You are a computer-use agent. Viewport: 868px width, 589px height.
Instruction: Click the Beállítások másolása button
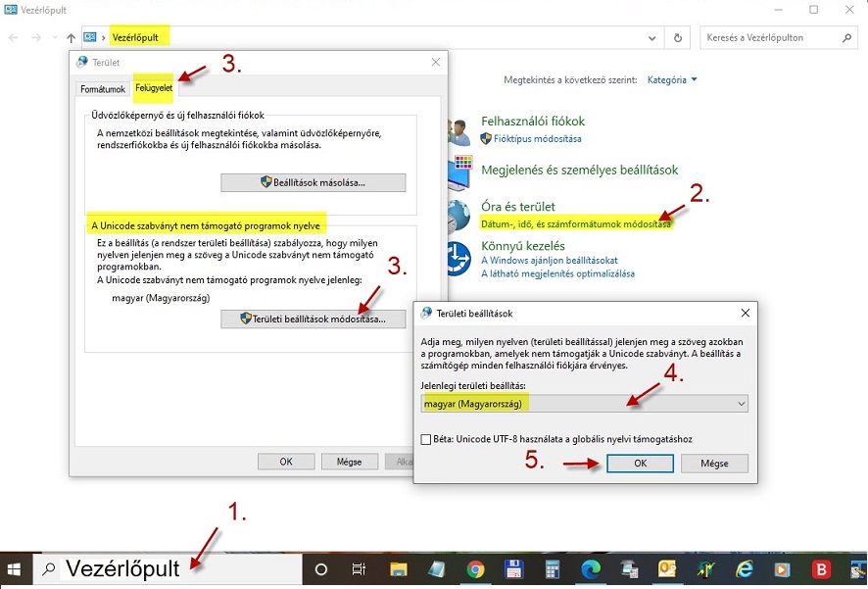313,182
